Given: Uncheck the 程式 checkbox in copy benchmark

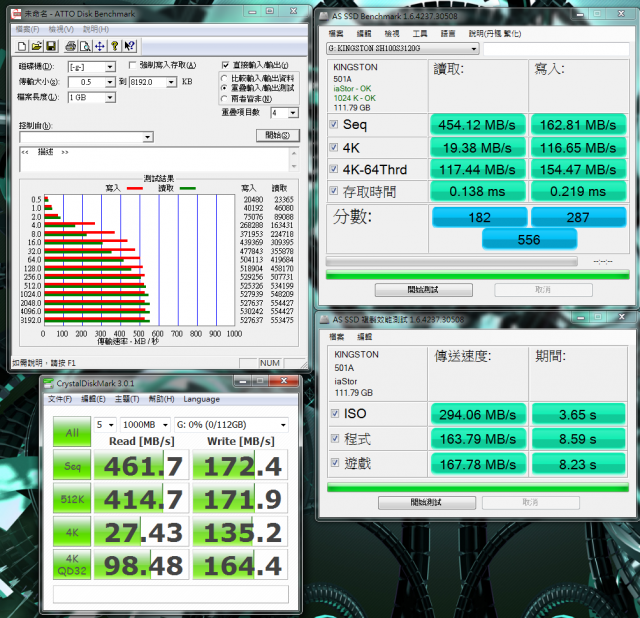Looking at the screenshot, I should [335, 438].
